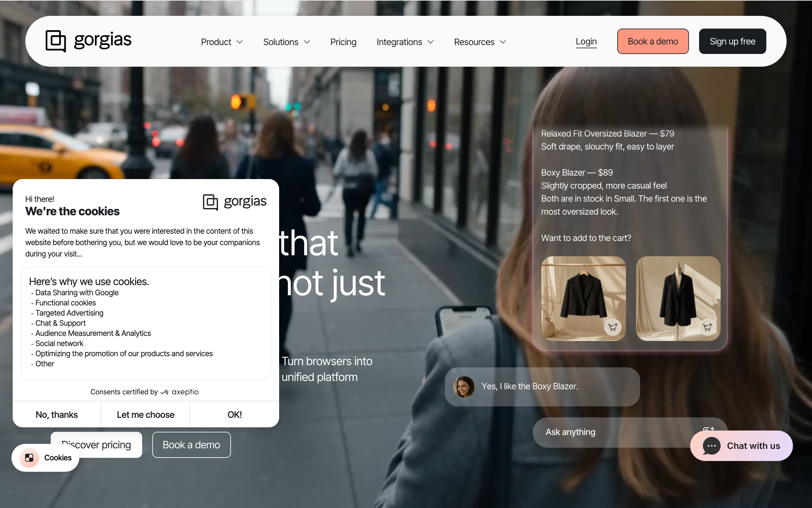
Task: Expand the Solutions dropdown menu
Action: point(286,42)
